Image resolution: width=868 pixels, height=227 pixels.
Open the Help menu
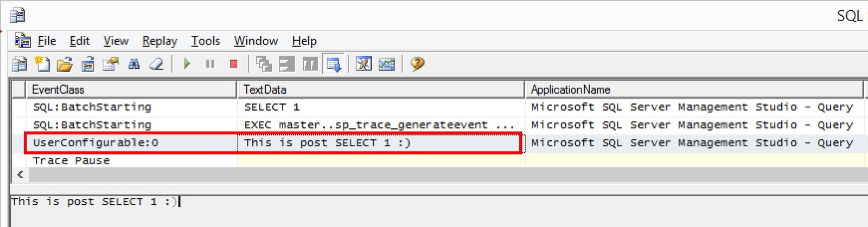point(304,41)
